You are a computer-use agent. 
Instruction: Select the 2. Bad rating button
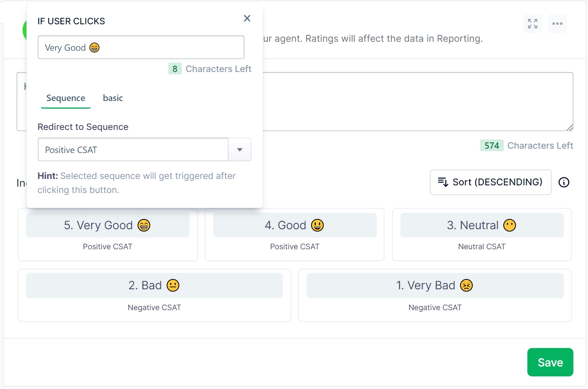tap(154, 285)
